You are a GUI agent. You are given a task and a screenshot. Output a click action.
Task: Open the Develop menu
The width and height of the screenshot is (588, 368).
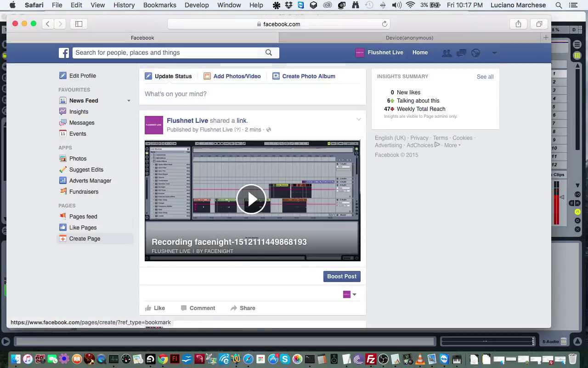coord(197,5)
